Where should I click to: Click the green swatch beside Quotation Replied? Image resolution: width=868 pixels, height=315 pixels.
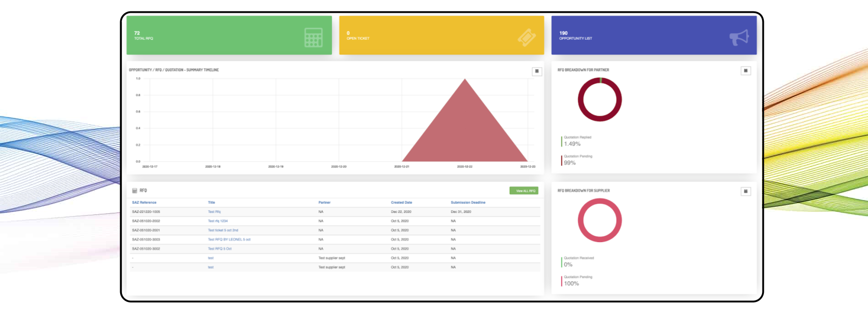(x=561, y=141)
